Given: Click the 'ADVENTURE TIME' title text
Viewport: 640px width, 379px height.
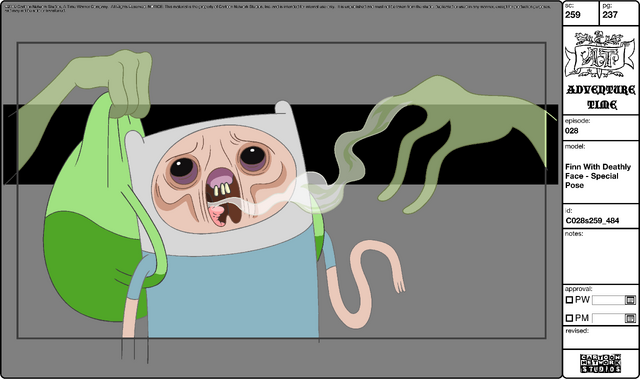Looking at the screenshot, I should [601, 97].
